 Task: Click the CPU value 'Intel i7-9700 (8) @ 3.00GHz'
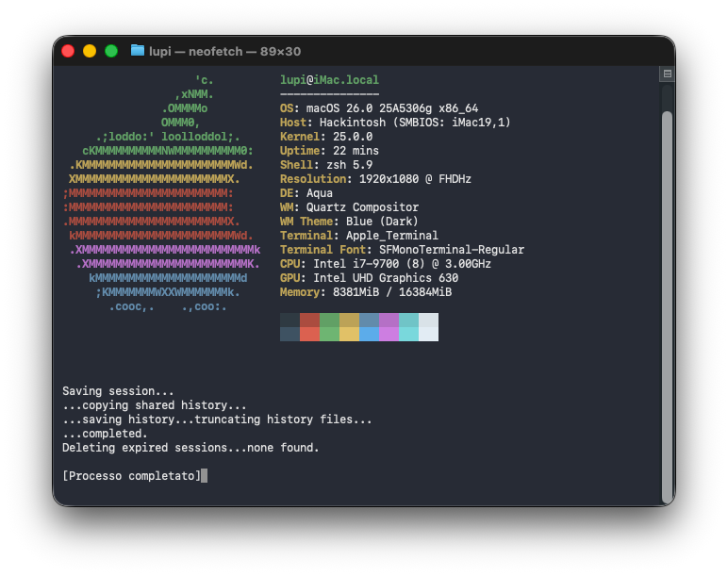(402, 264)
